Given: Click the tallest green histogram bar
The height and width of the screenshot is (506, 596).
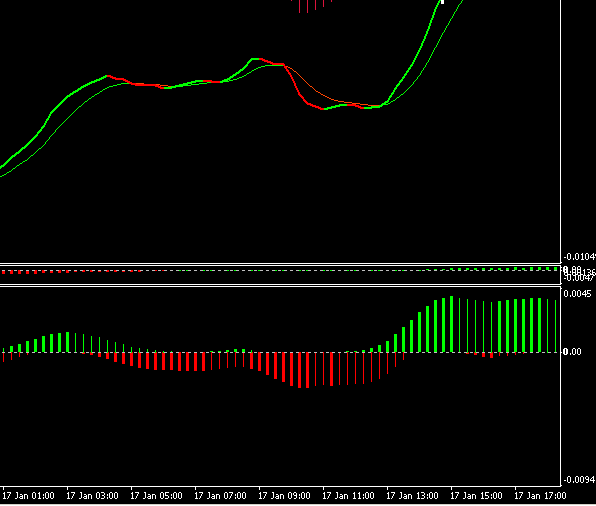Looking at the screenshot, I should pos(452,324).
